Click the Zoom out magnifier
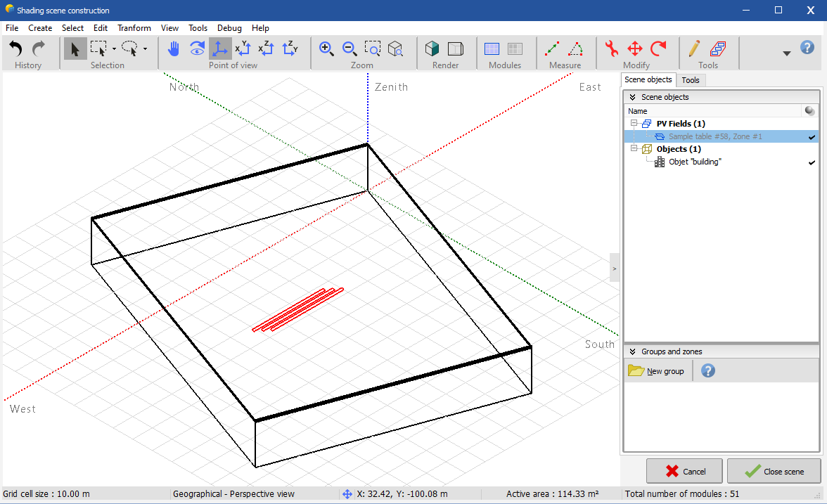Image resolution: width=827 pixels, height=504 pixels. coord(350,49)
